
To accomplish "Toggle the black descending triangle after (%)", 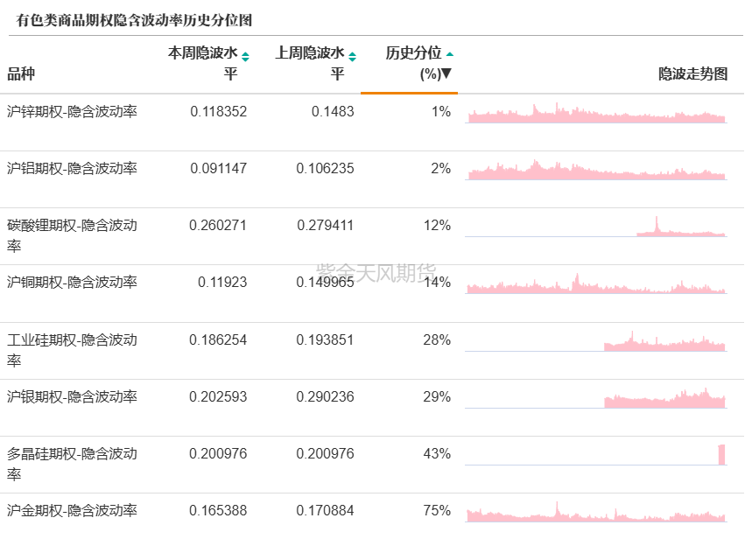I will coord(446,73).
